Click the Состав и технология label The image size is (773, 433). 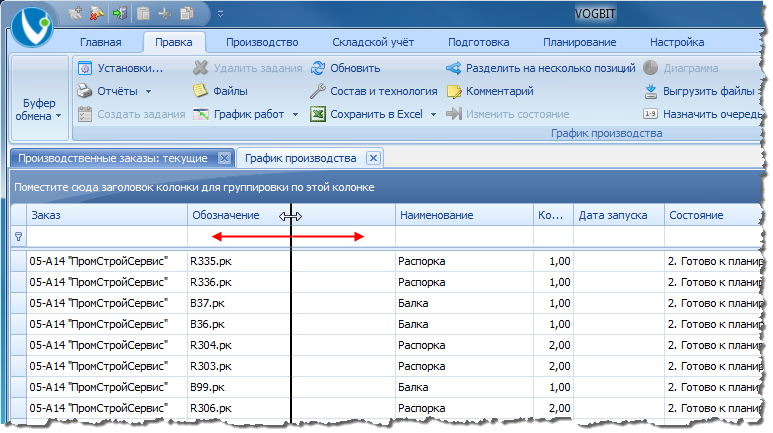tap(384, 91)
